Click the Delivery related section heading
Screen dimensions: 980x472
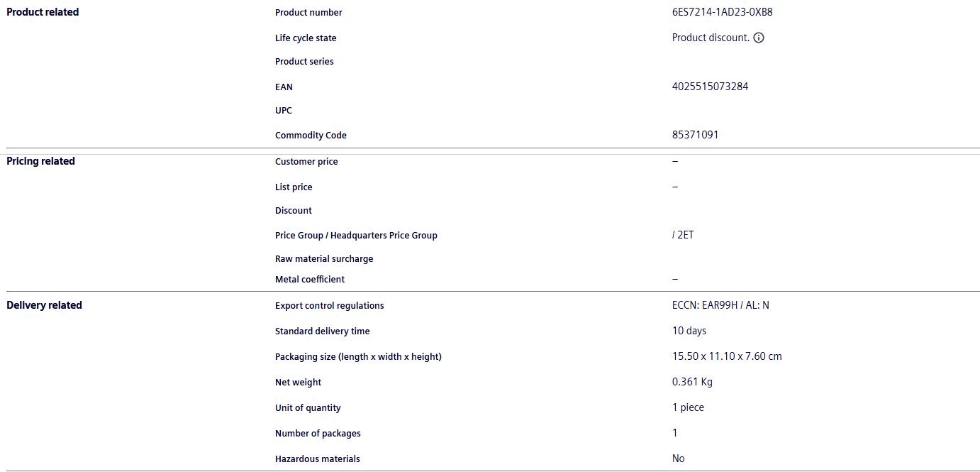click(x=44, y=305)
